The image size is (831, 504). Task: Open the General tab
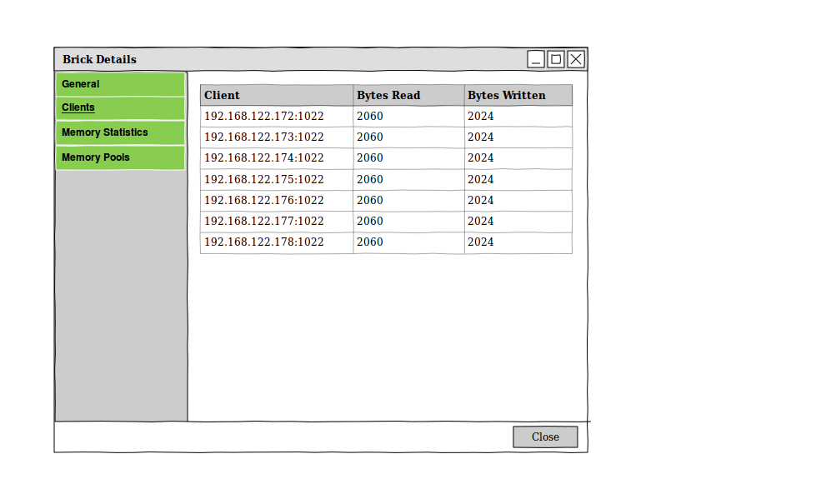pyautogui.click(x=120, y=84)
